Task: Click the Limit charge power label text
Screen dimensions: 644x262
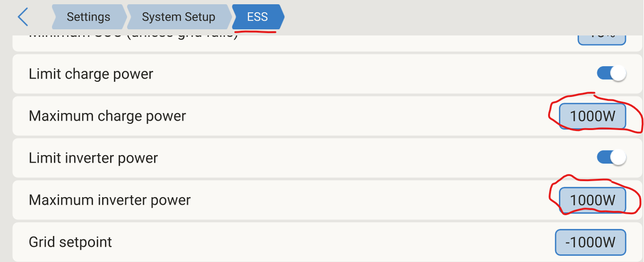Action: point(91,74)
